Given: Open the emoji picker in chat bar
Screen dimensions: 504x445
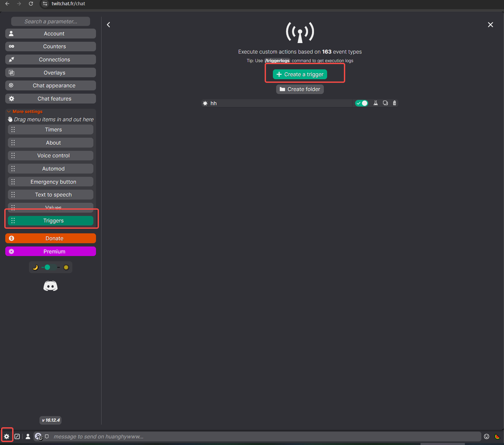Looking at the screenshot, I should click(x=487, y=436).
